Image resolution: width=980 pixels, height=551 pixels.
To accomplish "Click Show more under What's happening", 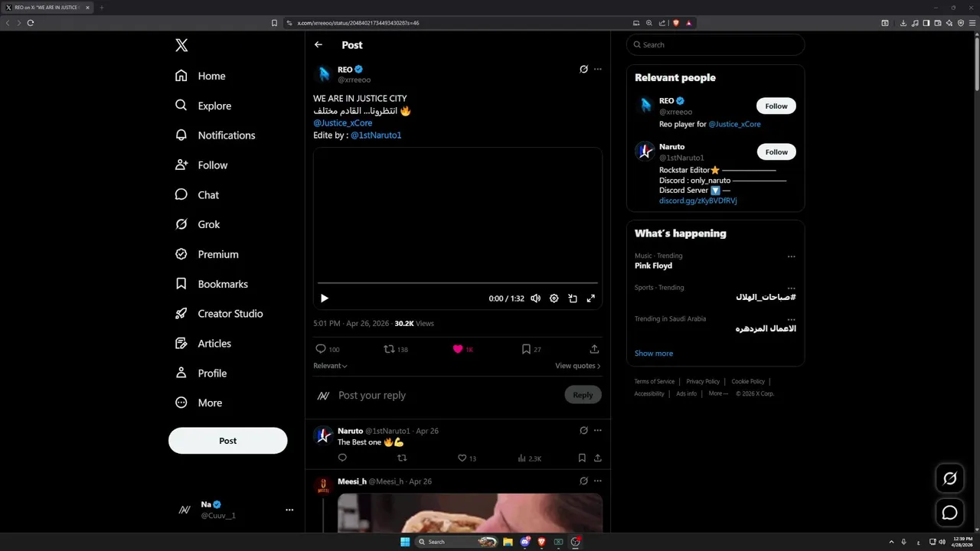I will tap(654, 354).
